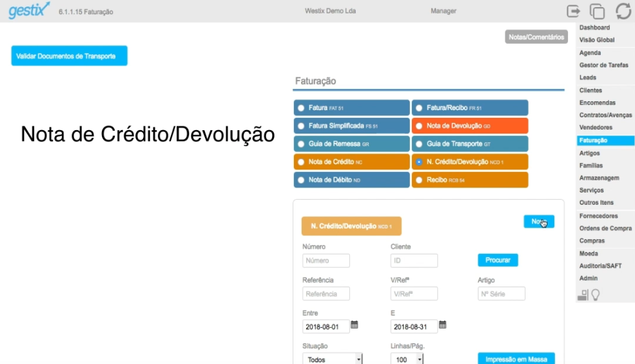The width and height of the screenshot is (635, 364).
Task: Select Guia de Transporte document type
Action: pos(419,144)
